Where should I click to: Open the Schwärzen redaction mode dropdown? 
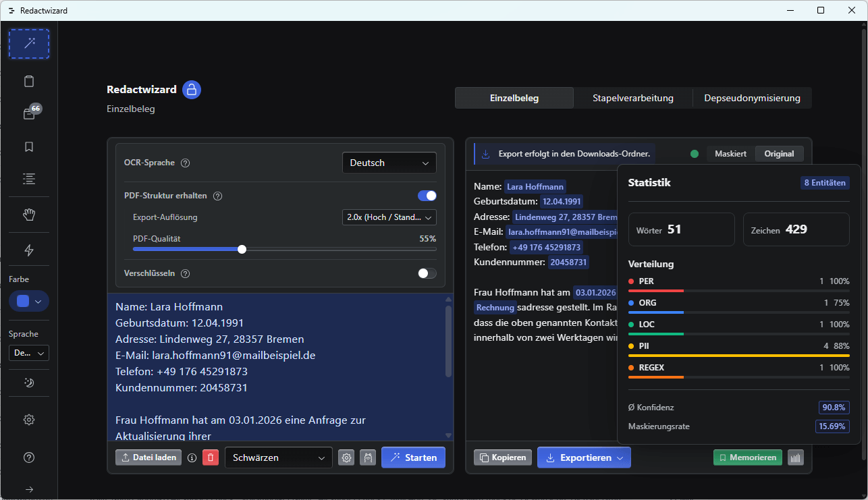pos(279,457)
